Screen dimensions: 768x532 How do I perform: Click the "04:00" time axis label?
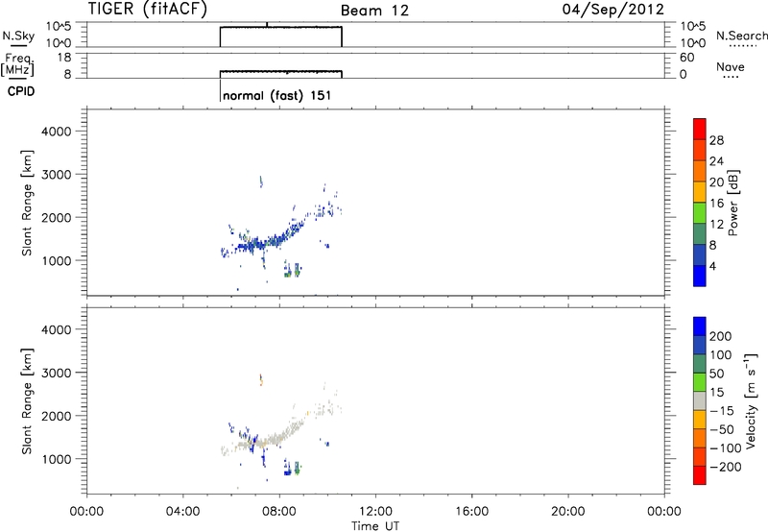pyautogui.click(x=183, y=512)
